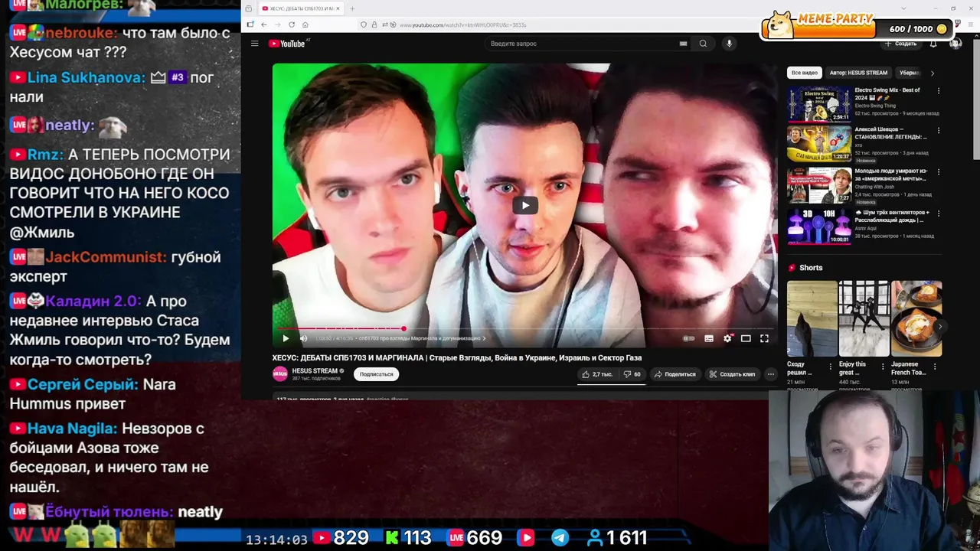Open the 'Enjoy this great' short thumbnail
Viewport: 980px width, 551px height.
[x=864, y=318]
